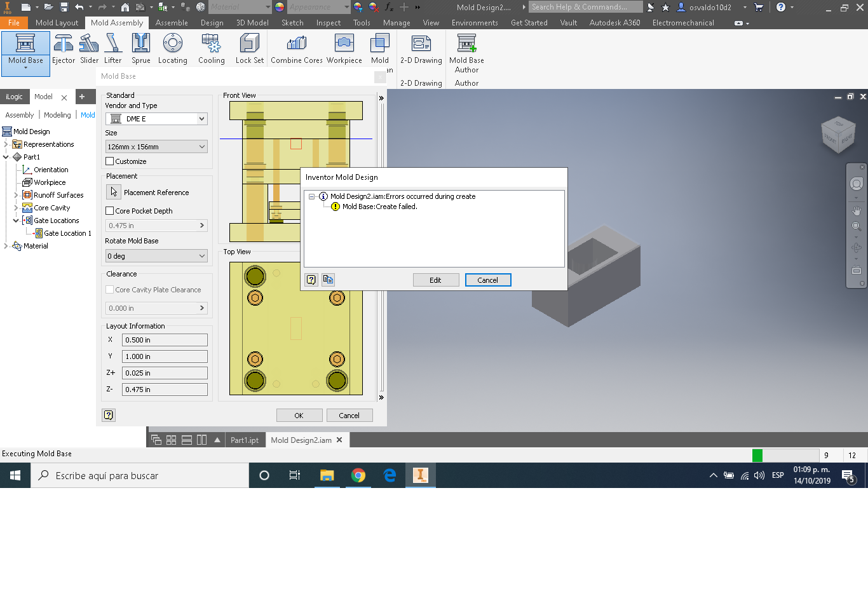The image size is (868, 610).
Task: Click the progress bar in status bar
Action: coord(785,455)
